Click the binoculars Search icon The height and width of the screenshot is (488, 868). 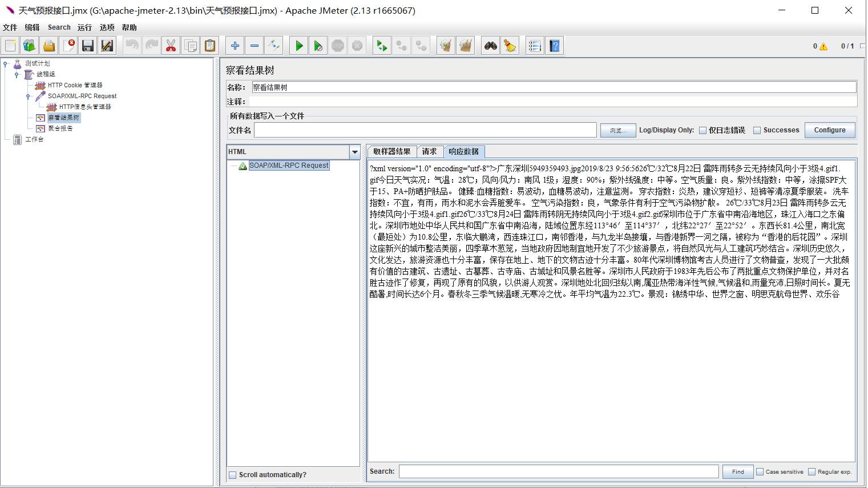pyautogui.click(x=491, y=46)
